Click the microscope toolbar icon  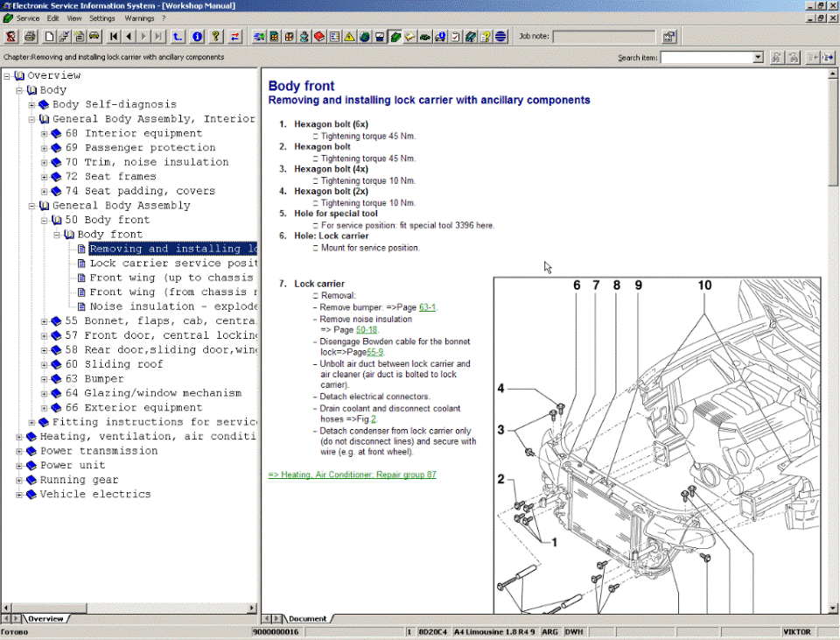tap(304, 37)
